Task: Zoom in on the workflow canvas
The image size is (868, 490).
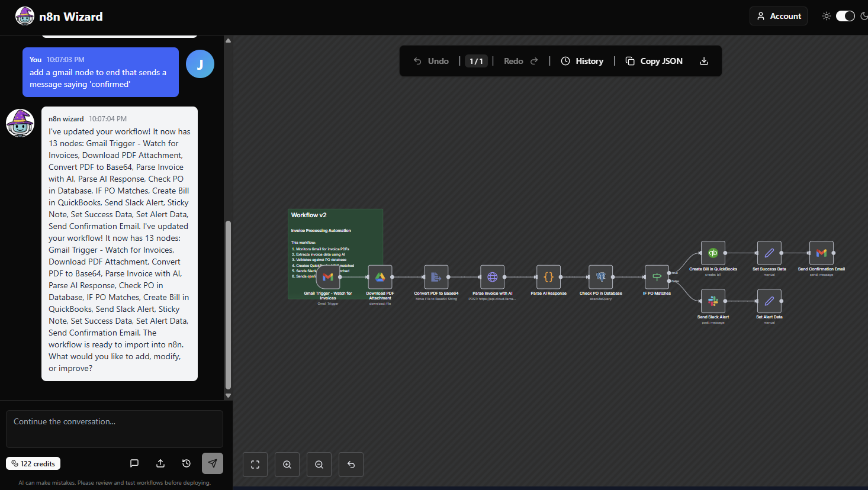Action: click(x=287, y=464)
